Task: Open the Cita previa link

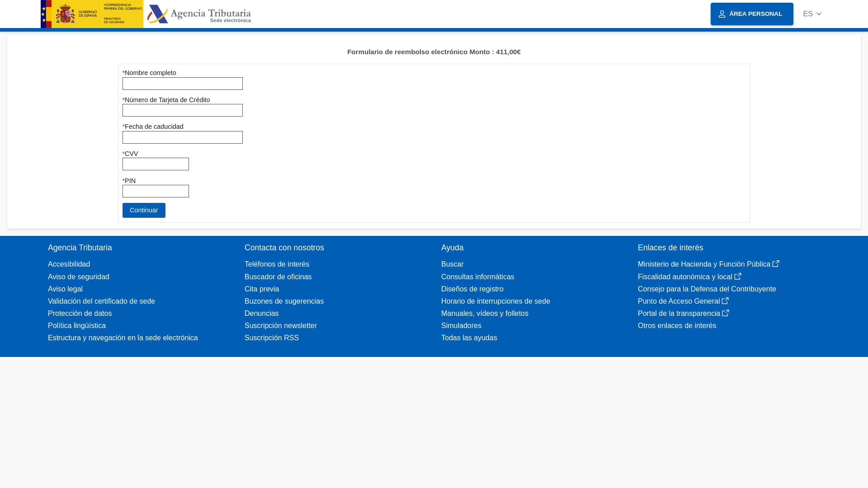Action: (262, 289)
